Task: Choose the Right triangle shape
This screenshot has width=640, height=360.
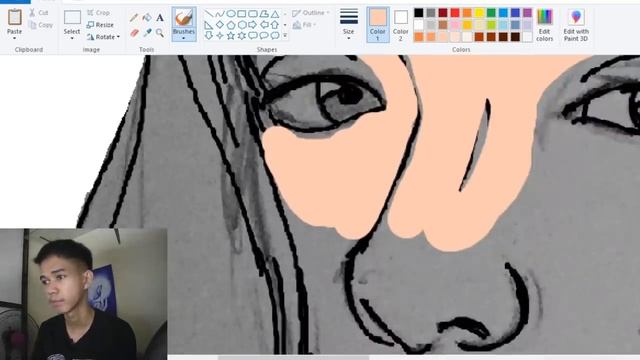Action: (209, 25)
